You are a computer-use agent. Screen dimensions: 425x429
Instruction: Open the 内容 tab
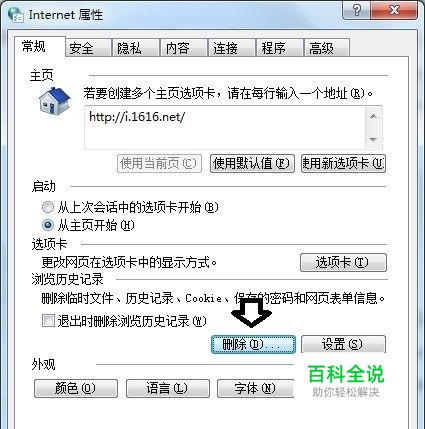point(184,48)
